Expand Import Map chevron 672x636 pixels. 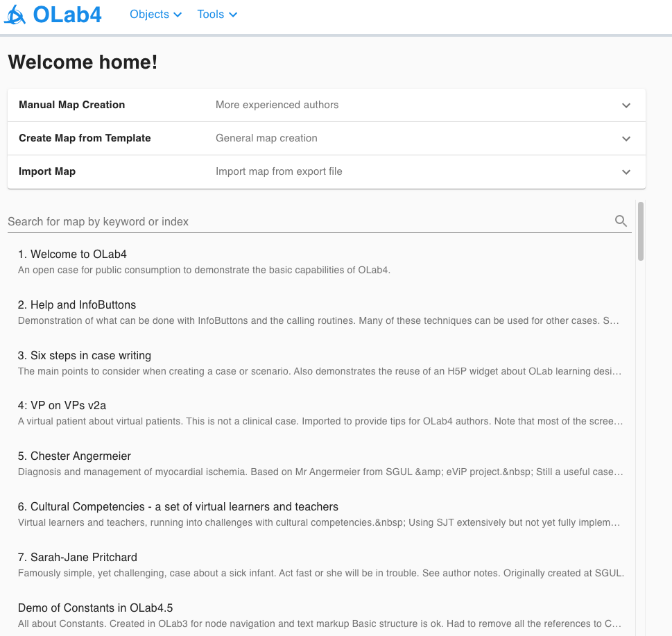626,172
